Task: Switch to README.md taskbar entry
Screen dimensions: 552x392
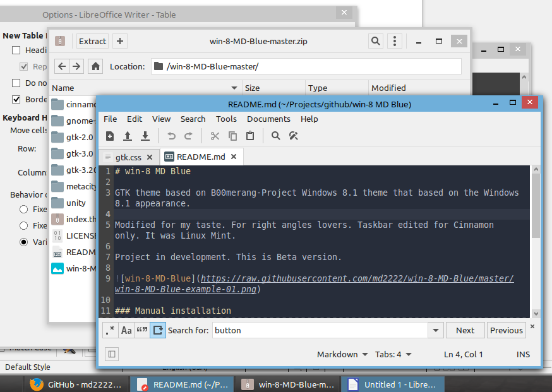Action: point(182,384)
